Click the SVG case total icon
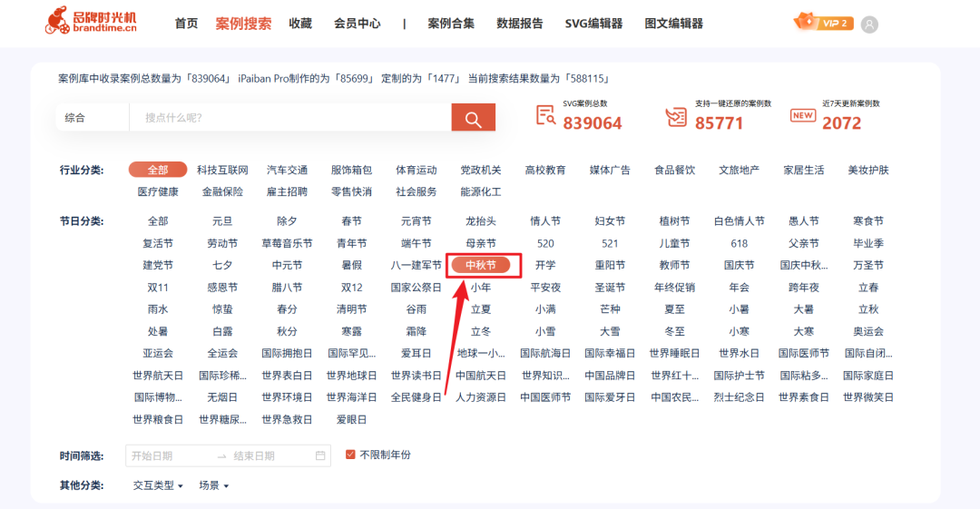The width and height of the screenshot is (980, 509). pyautogui.click(x=545, y=116)
